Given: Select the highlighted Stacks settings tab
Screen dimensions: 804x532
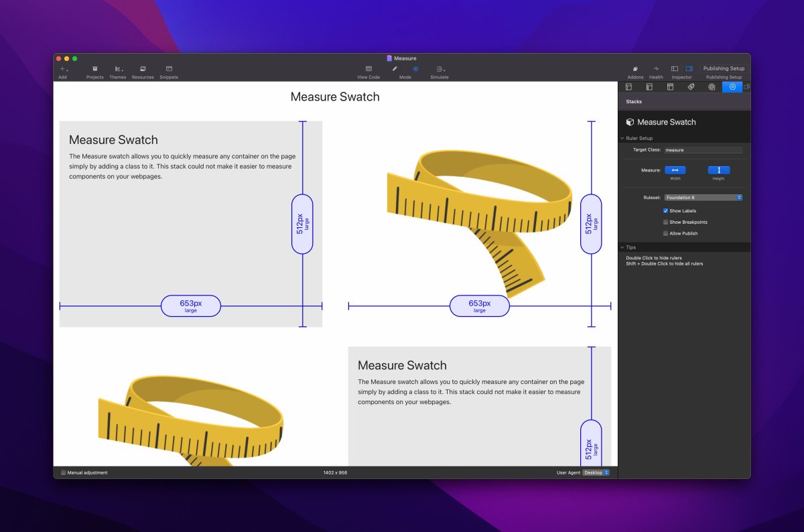Looking at the screenshot, I should pyautogui.click(x=732, y=86).
